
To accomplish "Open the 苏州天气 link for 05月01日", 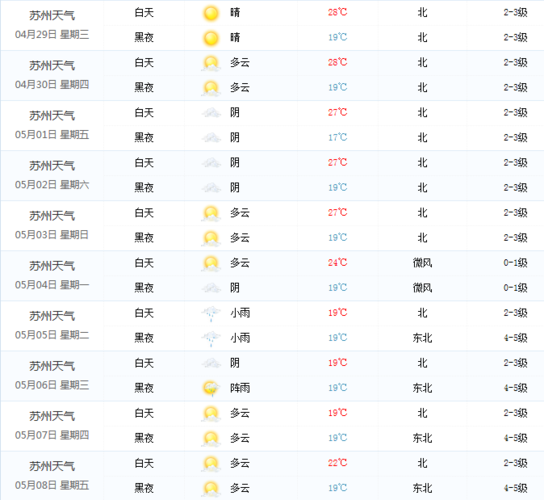I will click(52, 116).
